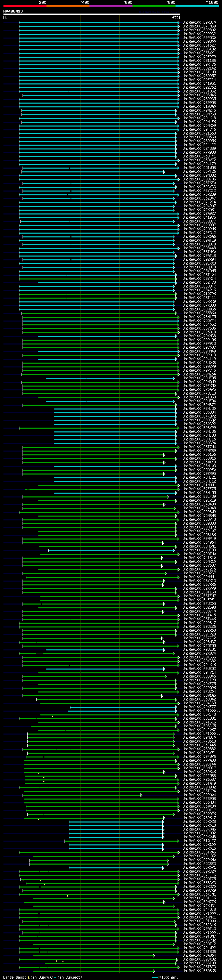Click the UniRef100_Q41963 hit name

click(199, 397)
